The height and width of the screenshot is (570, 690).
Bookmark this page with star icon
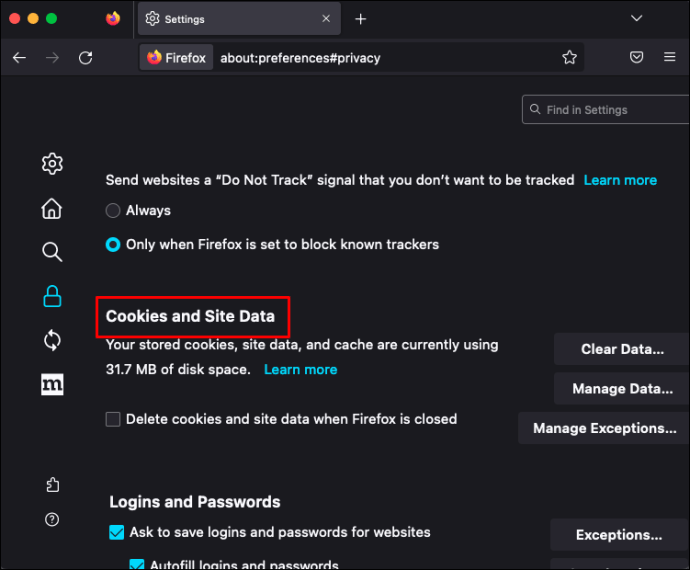click(x=569, y=58)
